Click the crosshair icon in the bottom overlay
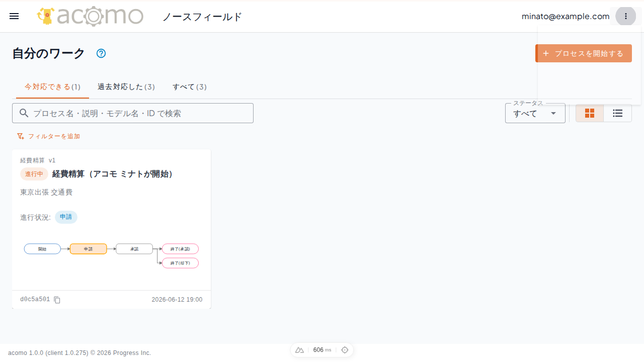This screenshot has width=644, height=362. pyautogui.click(x=345, y=350)
